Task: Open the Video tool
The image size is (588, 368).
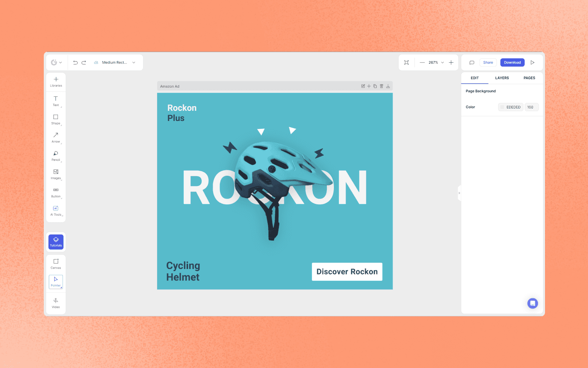Action: click(56, 303)
